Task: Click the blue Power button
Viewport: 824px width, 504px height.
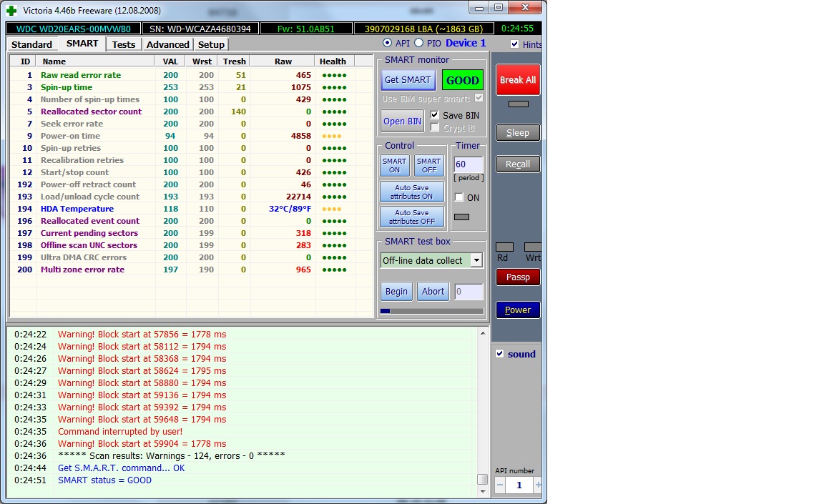Action: [517, 310]
